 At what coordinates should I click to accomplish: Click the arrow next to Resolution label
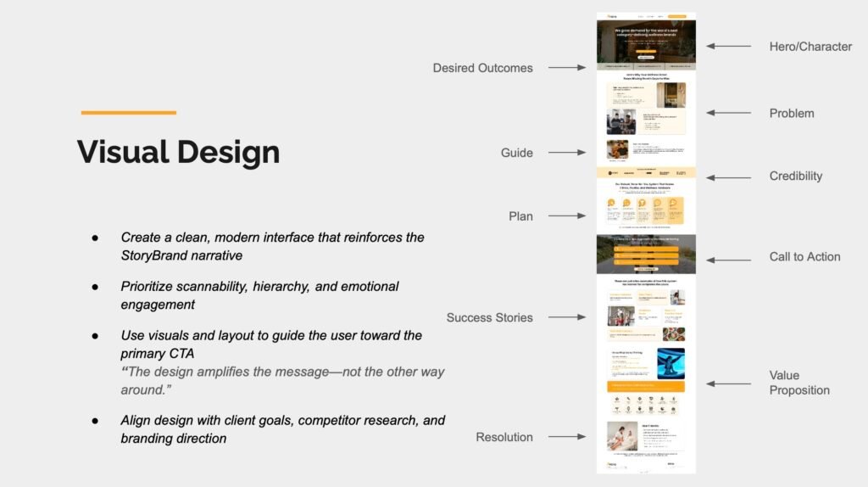click(x=566, y=437)
